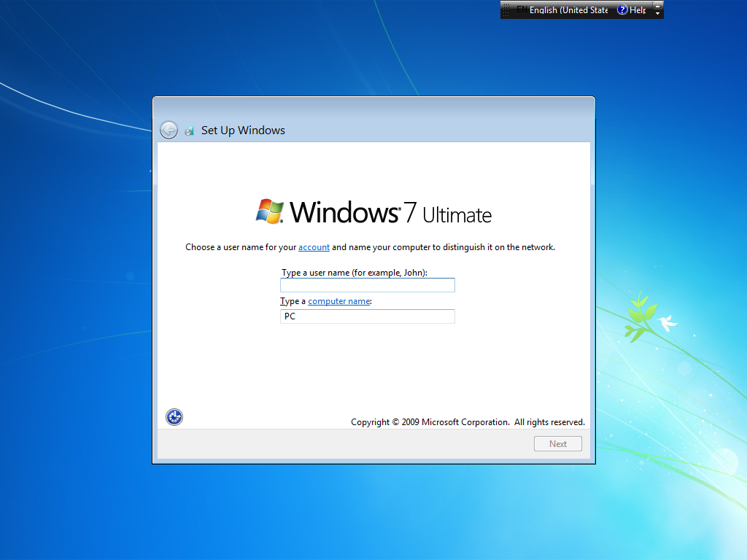This screenshot has width=747, height=560.
Task: Open the "computer name" help link
Action: pyautogui.click(x=339, y=301)
